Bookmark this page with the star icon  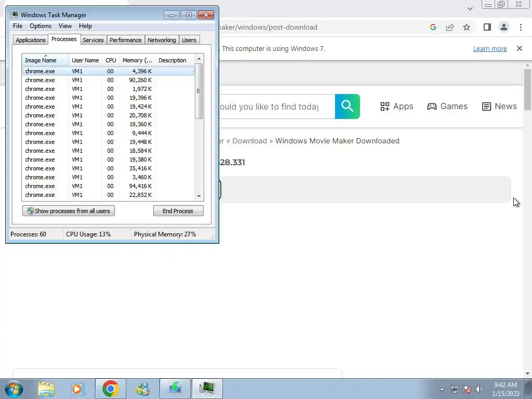coord(467,27)
